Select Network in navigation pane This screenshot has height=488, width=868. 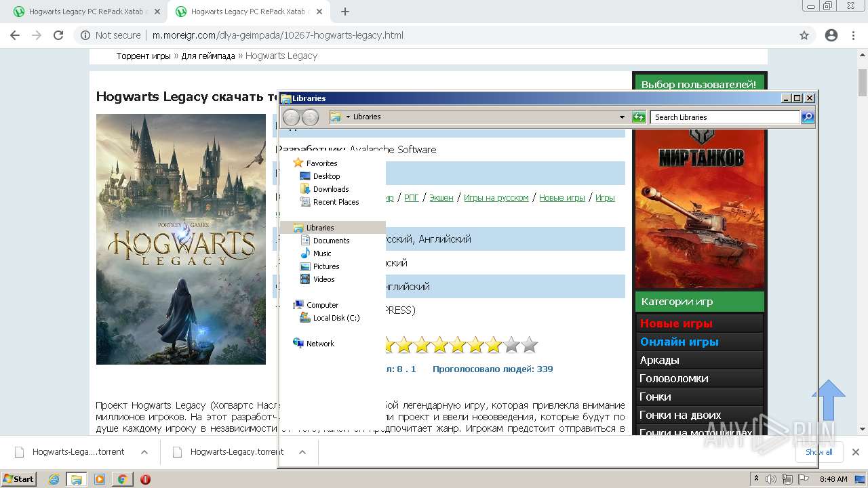click(320, 344)
